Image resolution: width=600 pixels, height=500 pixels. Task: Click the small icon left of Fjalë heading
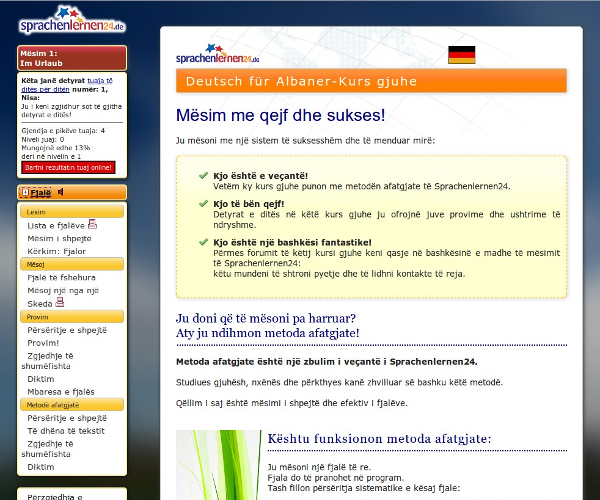(x=25, y=192)
